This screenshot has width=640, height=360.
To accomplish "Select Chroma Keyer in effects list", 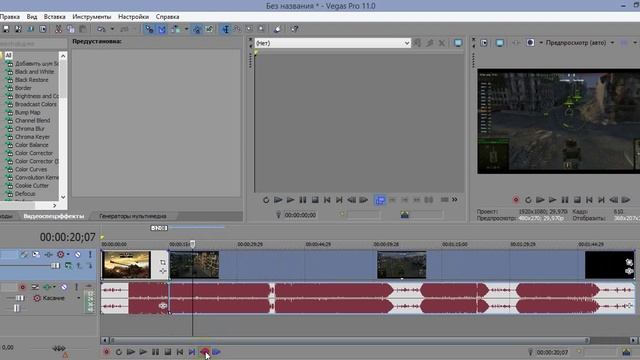I will click(x=32, y=137).
